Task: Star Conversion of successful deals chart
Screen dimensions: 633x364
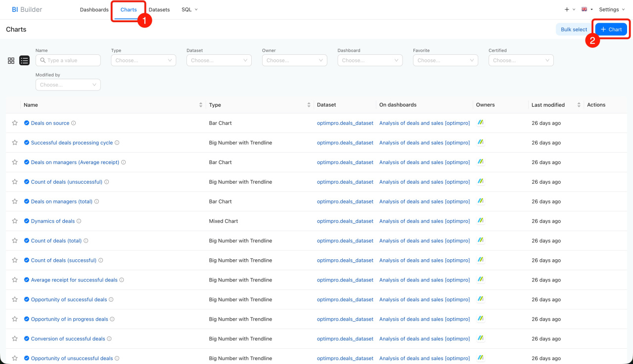Action: click(15, 339)
